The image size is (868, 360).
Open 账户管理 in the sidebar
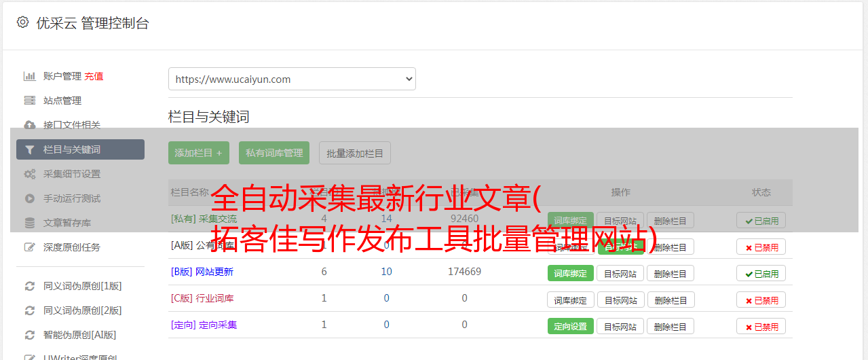coord(62,76)
